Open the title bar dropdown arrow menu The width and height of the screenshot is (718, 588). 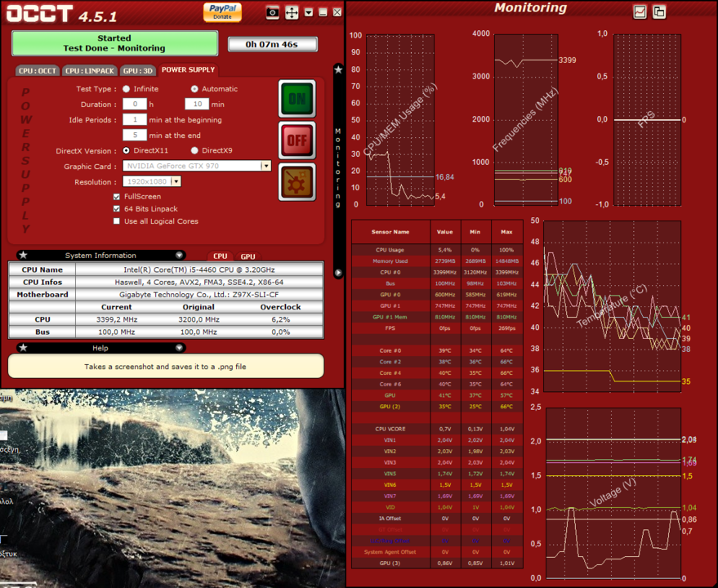(309, 12)
